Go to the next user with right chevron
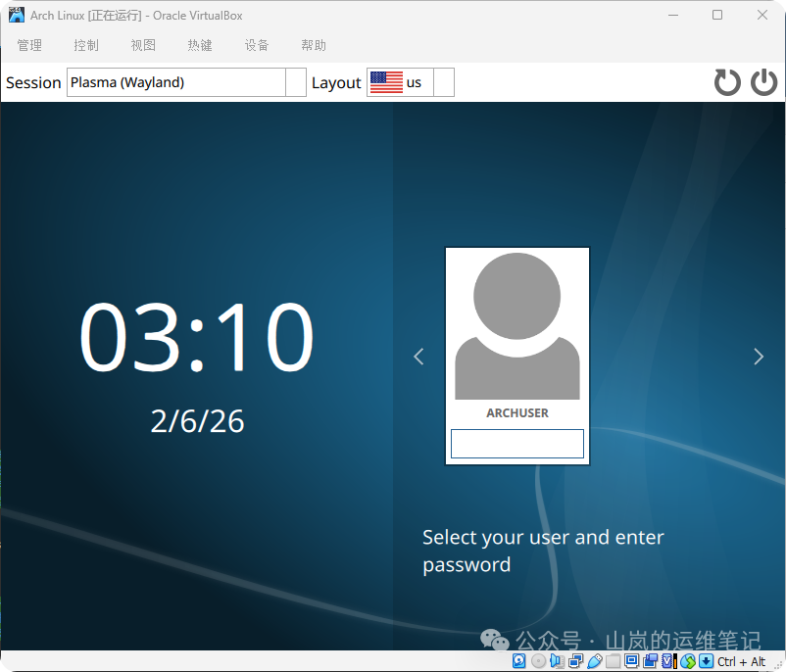The height and width of the screenshot is (672, 786). click(759, 357)
